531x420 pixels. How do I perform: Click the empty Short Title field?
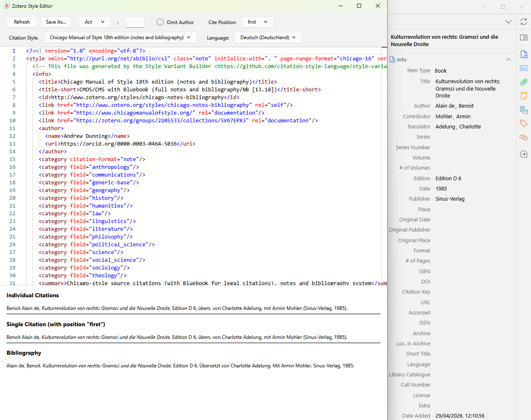[x=473, y=354]
